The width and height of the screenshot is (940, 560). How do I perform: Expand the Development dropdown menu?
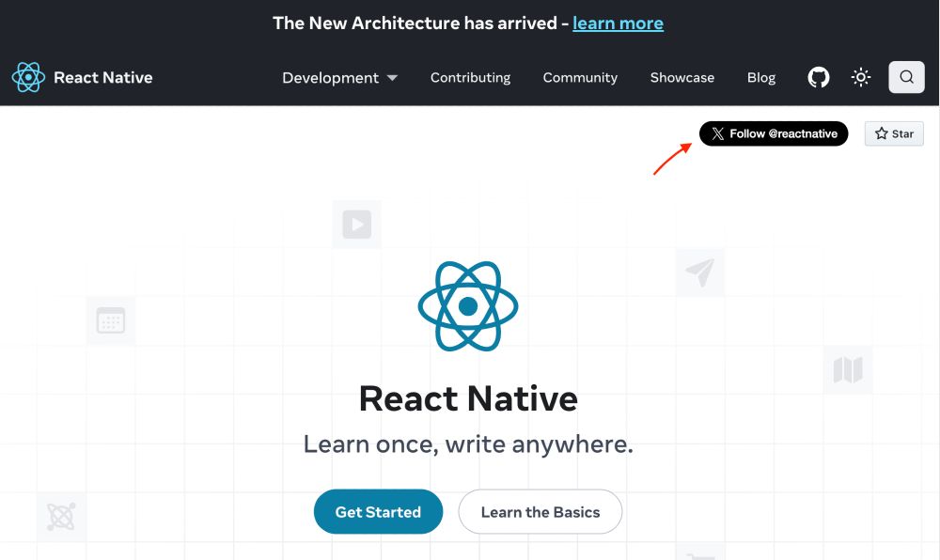[x=340, y=78]
